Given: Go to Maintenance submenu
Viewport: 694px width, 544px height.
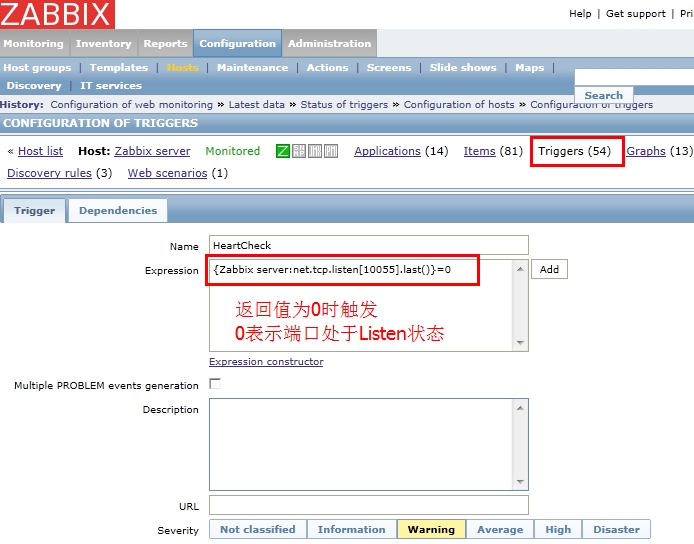Looking at the screenshot, I should 252,68.
